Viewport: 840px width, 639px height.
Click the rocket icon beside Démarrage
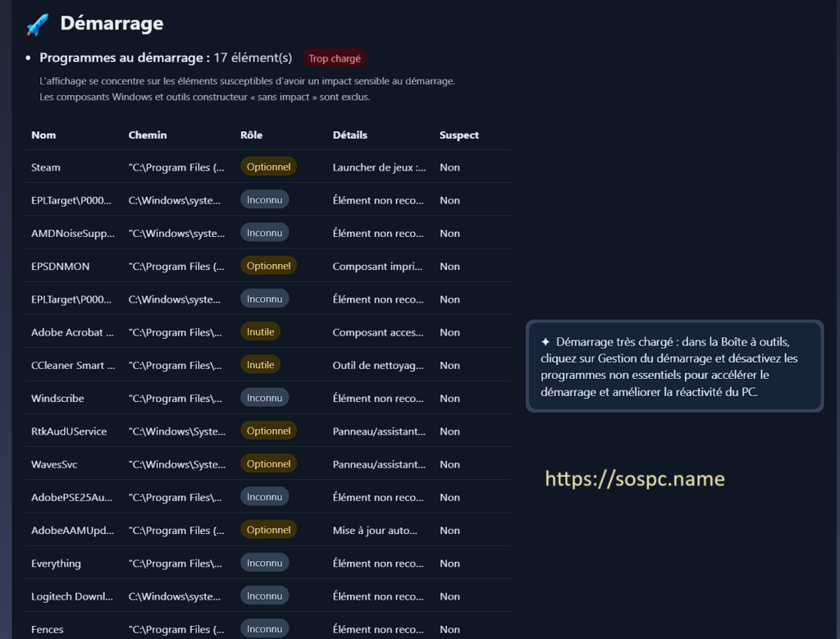(x=38, y=24)
